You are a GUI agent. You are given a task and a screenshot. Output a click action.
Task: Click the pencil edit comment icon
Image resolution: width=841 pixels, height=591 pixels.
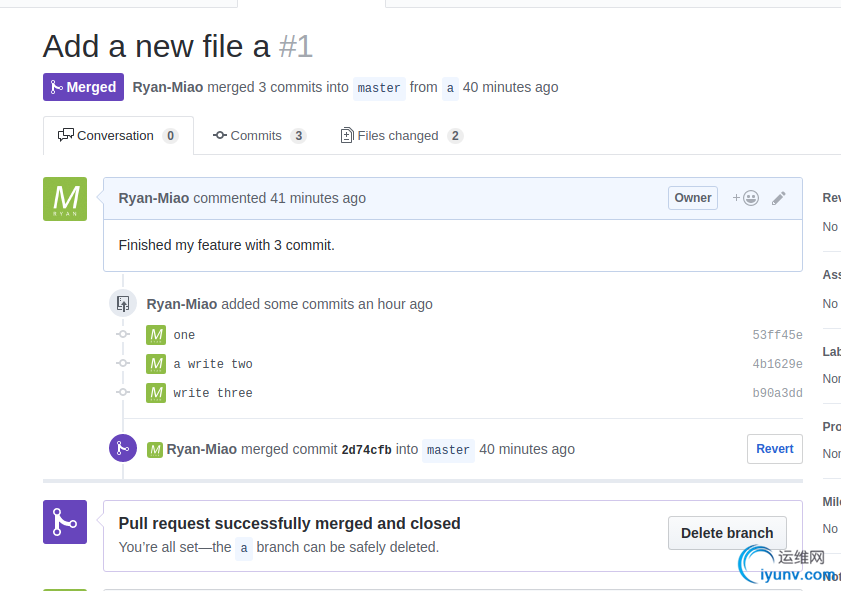tap(779, 198)
